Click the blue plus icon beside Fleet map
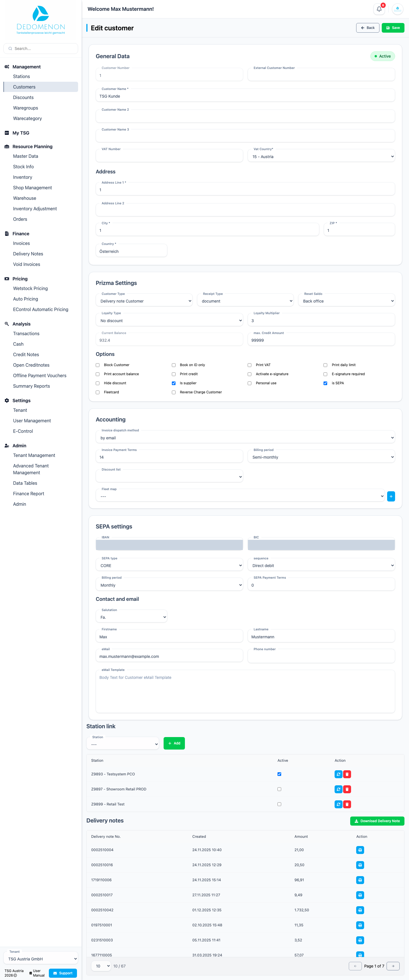This screenshot has width=409, height=980. click(x=391, y=496)
